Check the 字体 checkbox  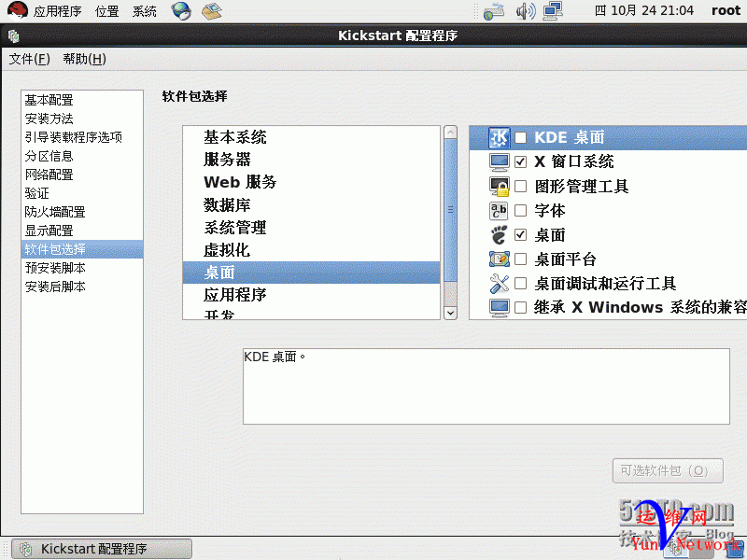(521, 211)
